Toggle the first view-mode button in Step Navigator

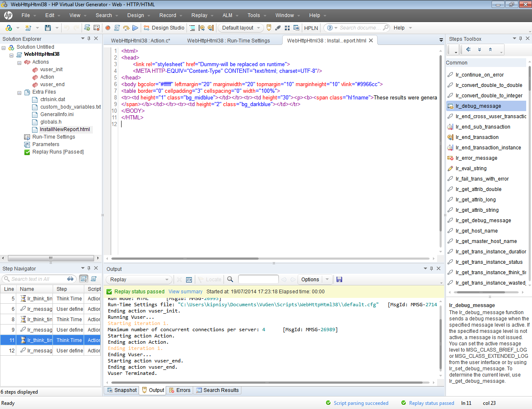84,279
